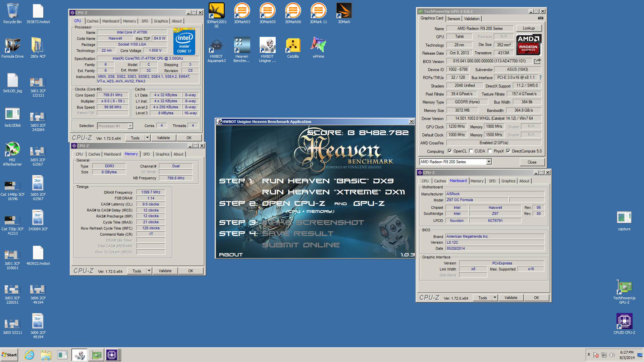Open Windows Explorer from the taskbar
644x362 pixels.
[46, 355]
